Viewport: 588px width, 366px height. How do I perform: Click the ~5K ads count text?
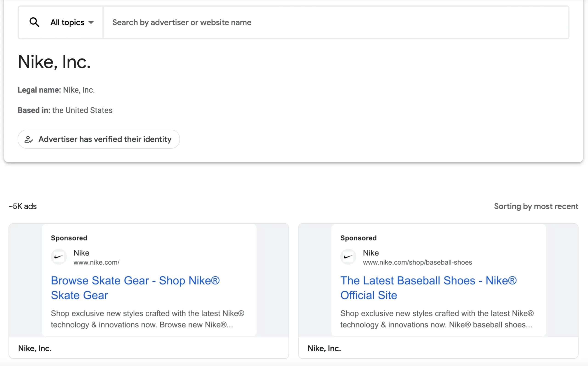(23, 207)
